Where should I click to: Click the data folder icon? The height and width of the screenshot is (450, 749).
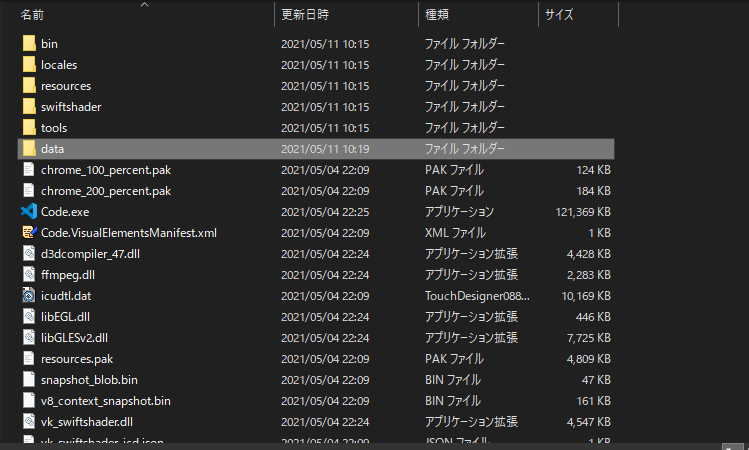click(29, 149)
